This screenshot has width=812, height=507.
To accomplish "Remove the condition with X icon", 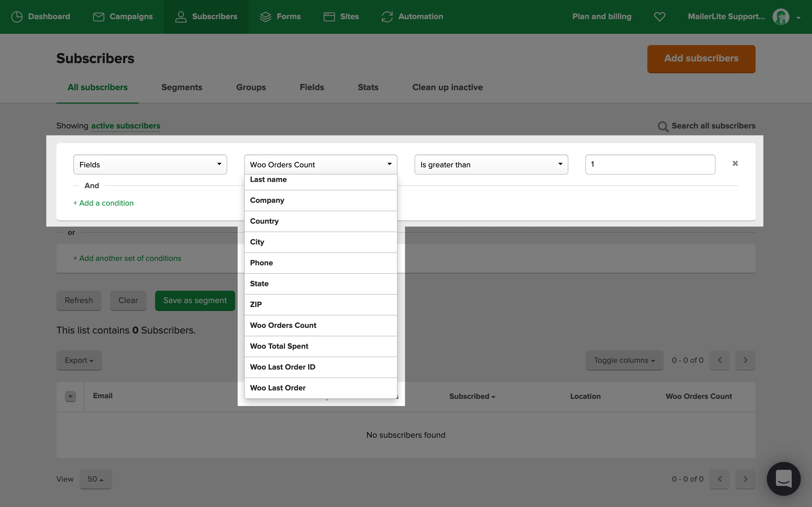I will point(735,164).
